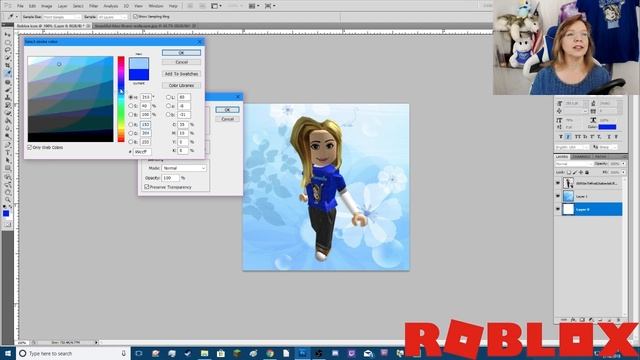Image resolution: width=640 pixels, height=360 pixels.
Task: Click the New Adjustment Layer icon
Action: (x=591, y=320)
